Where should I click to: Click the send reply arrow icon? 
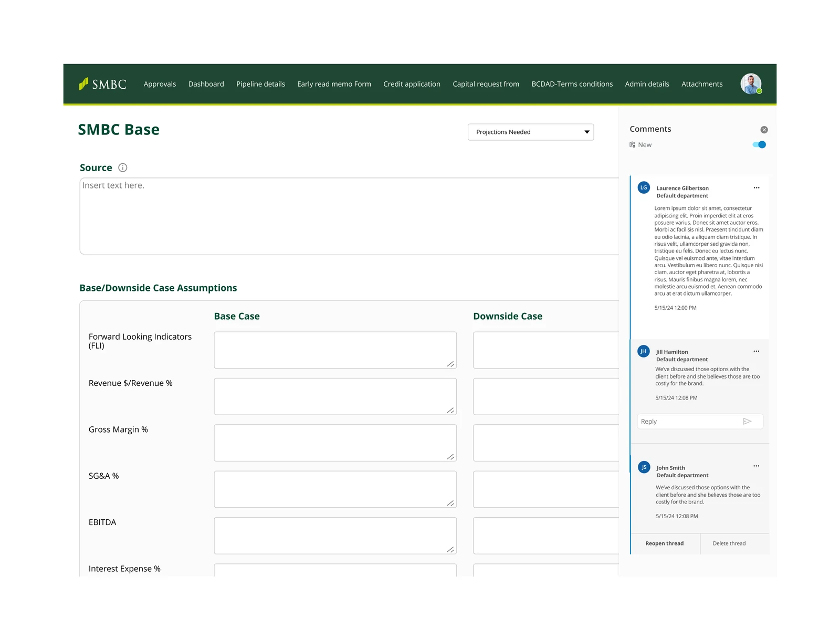[x=747, y=421]
